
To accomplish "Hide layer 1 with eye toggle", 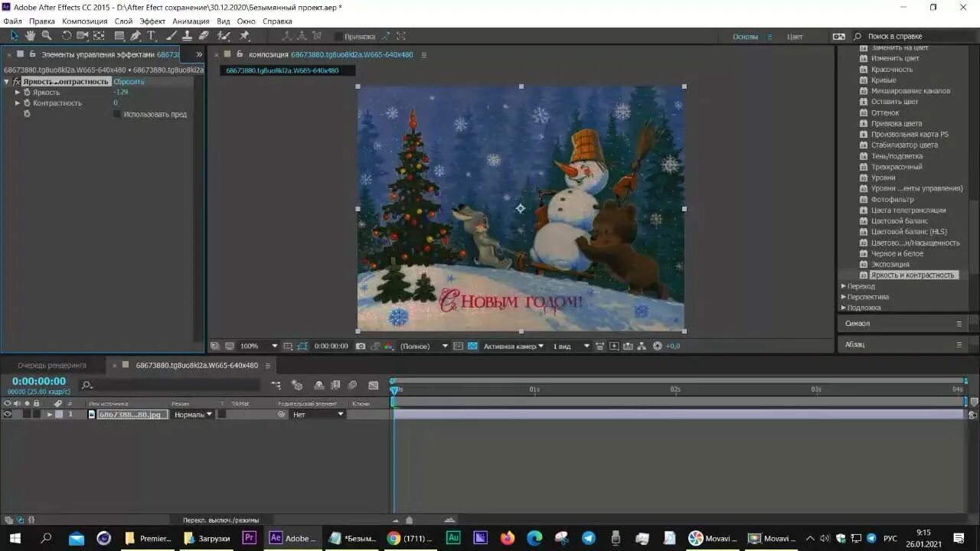I will pos(8,414).
